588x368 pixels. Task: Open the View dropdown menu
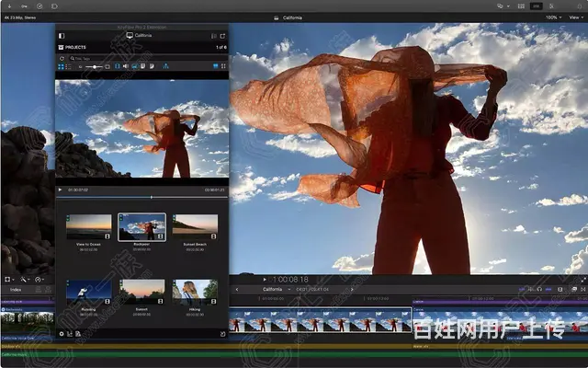pyautogui.click(x=574, y=17)
